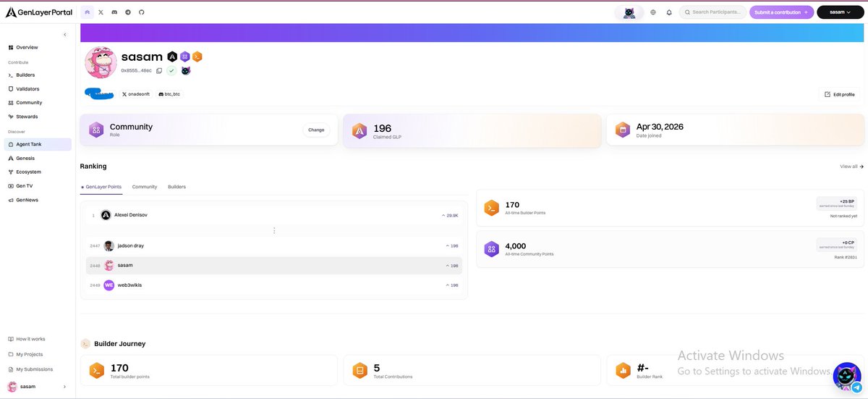The width and height of the screenshot is (868, 399).
Task: Click the green verified checkmark badge
Action: click(171, 70)
